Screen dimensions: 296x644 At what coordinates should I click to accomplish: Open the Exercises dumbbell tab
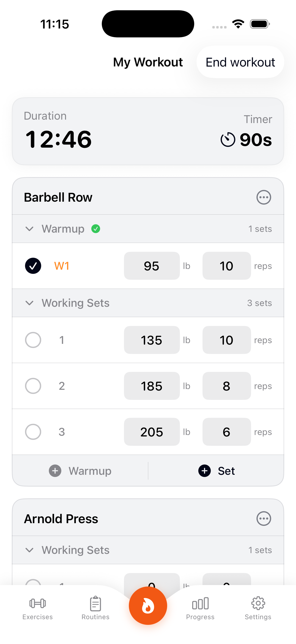pos(38,607)
